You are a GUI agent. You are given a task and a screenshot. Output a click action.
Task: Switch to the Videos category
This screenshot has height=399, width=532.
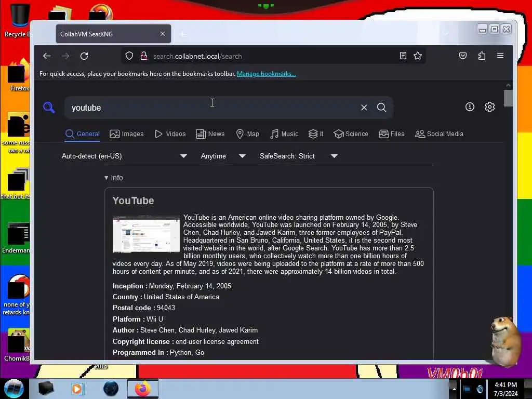pyautogui.click(x=170, y=134)
